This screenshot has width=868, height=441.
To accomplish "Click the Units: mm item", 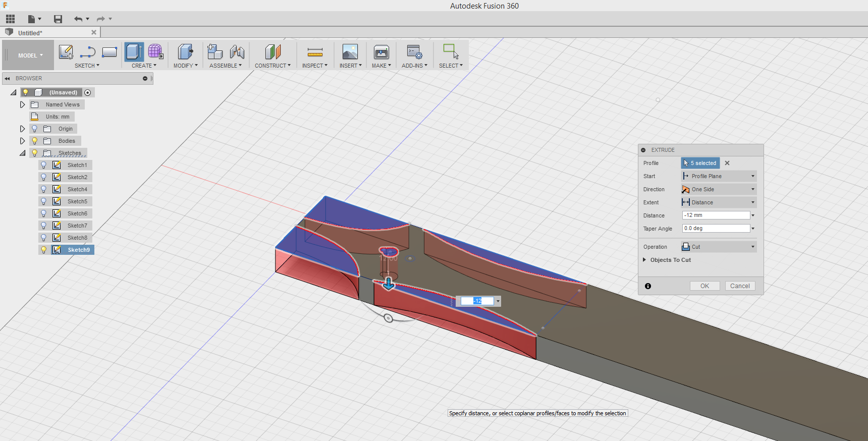I will tap(58, 117).
